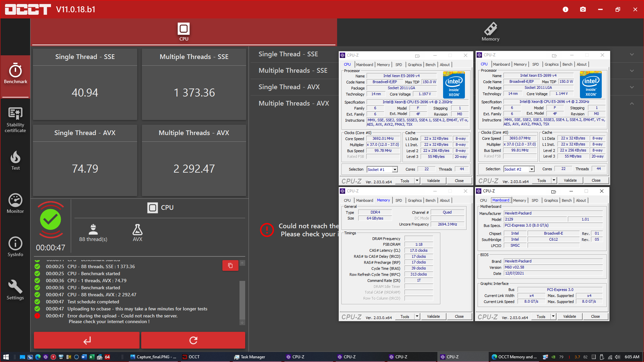Expand the Tools dropdown arrow in CPU-Z
Image resolution: width=644 pixels, height=362 pixels.
(417, 181)
